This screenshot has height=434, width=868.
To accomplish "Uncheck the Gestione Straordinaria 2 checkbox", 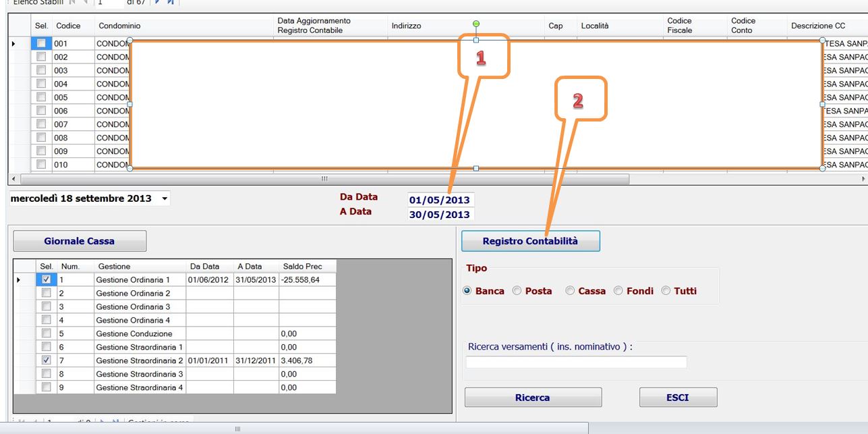I will [46, 360].
